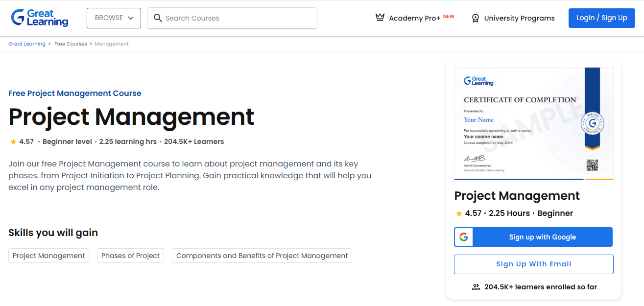
Task: Click the star icon next to 4.57 rating
Action: click(13, 141)
